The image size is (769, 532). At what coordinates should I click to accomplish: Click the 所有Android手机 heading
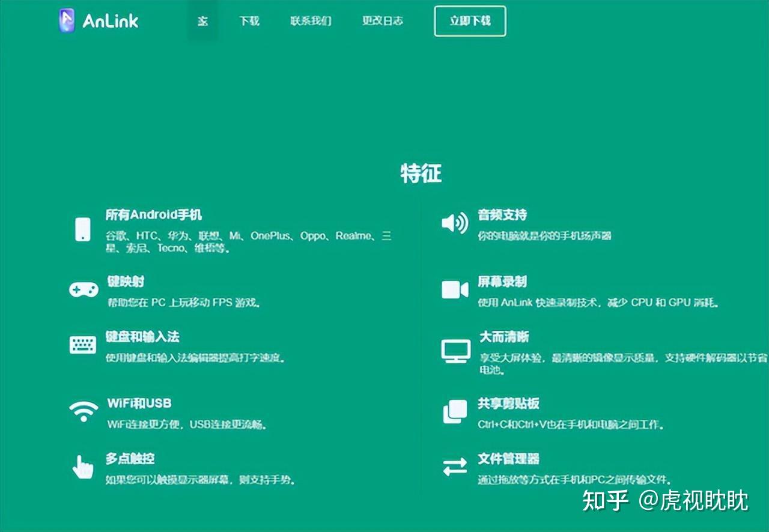pos(154,214)
